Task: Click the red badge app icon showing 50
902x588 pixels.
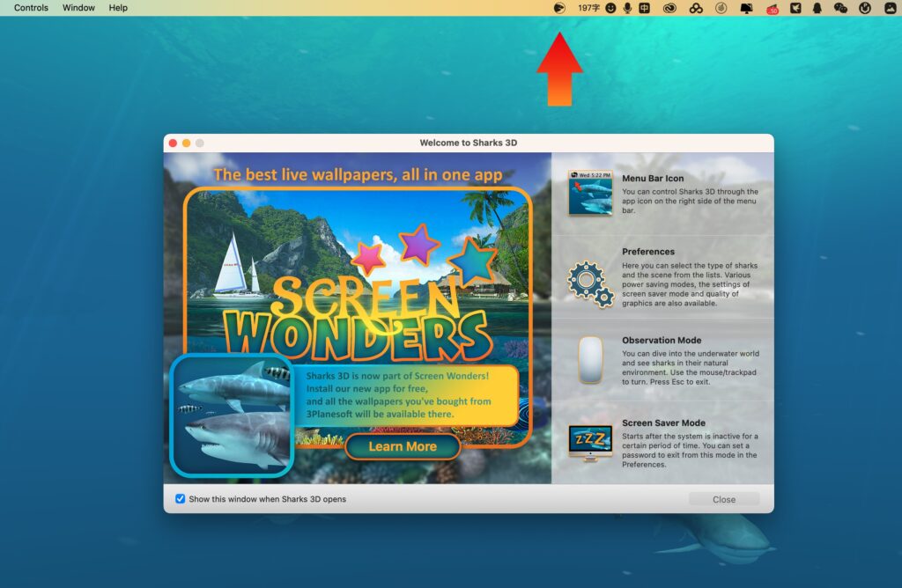Action: click(773, 8)
